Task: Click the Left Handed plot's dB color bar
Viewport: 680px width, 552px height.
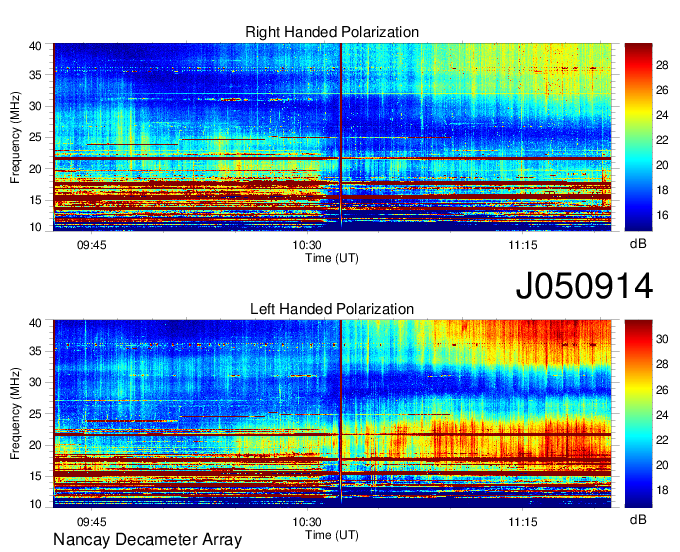Action: tap(638, 414)
